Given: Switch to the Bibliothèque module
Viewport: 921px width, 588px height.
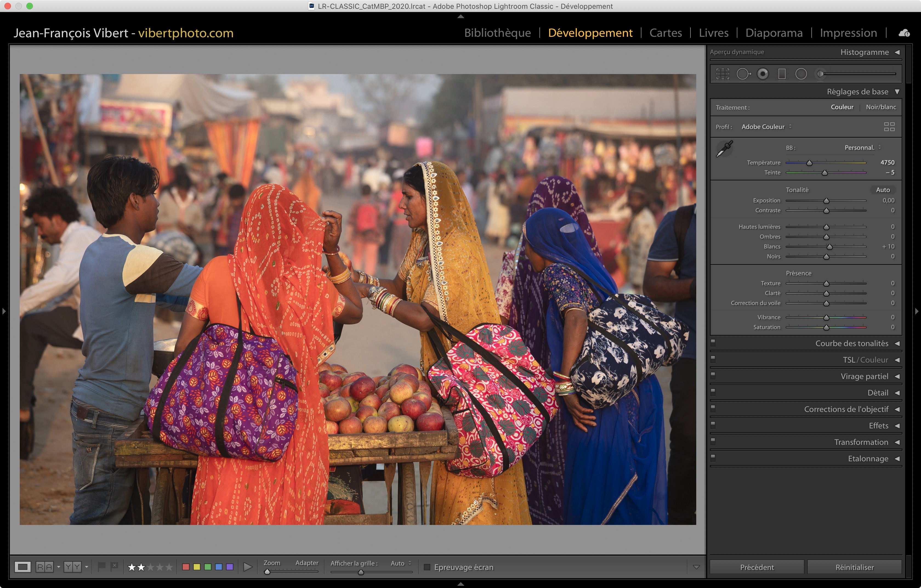Looking at the screenshot, I should point(497,33).
